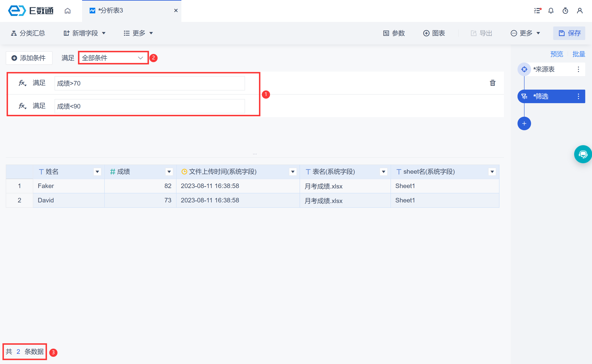Expand the 全部条件 dropdown
Image resolution: width=592 pixels, height=364 pixels.
click(x=113, y=58)
